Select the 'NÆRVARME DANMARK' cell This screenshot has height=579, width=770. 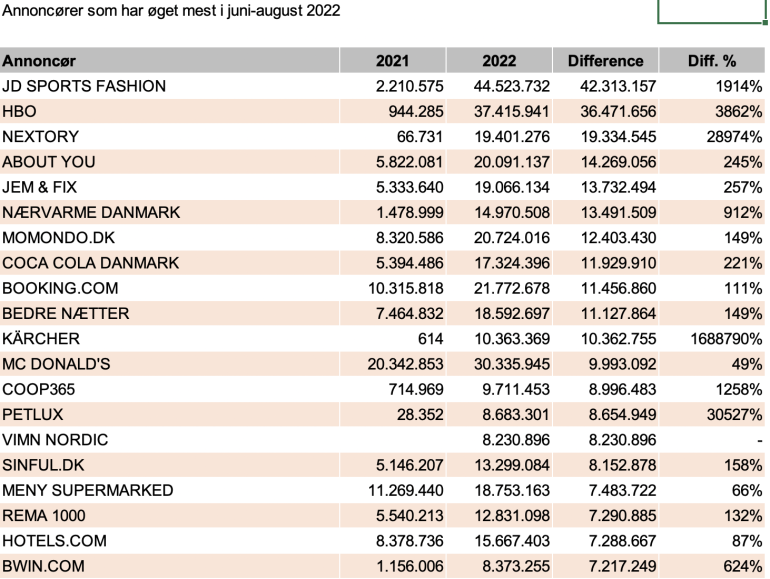pos(169,212)
